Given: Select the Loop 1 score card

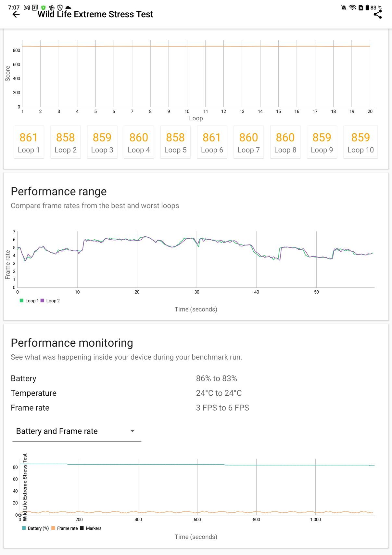Looking at the screenshot, I should tap(29, 142).
